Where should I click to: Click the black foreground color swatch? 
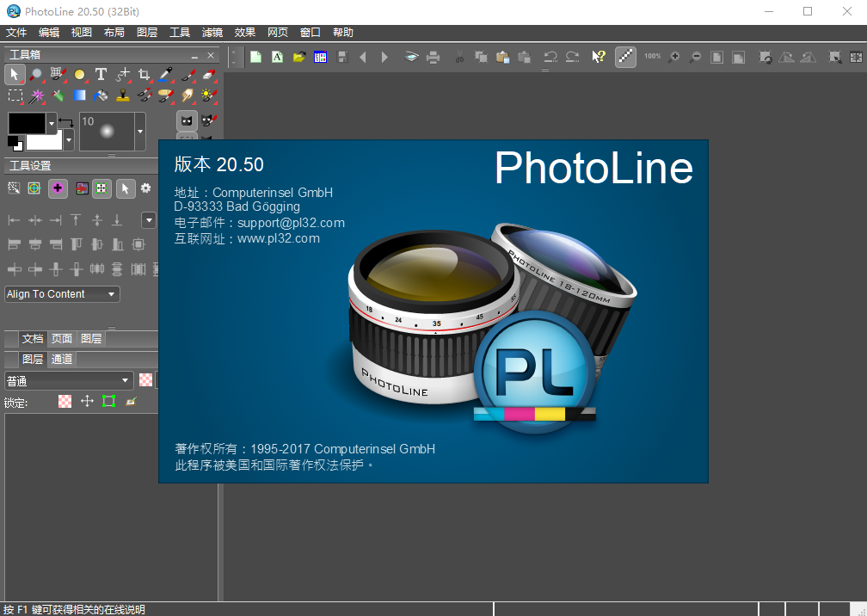[x=27, y=123]
